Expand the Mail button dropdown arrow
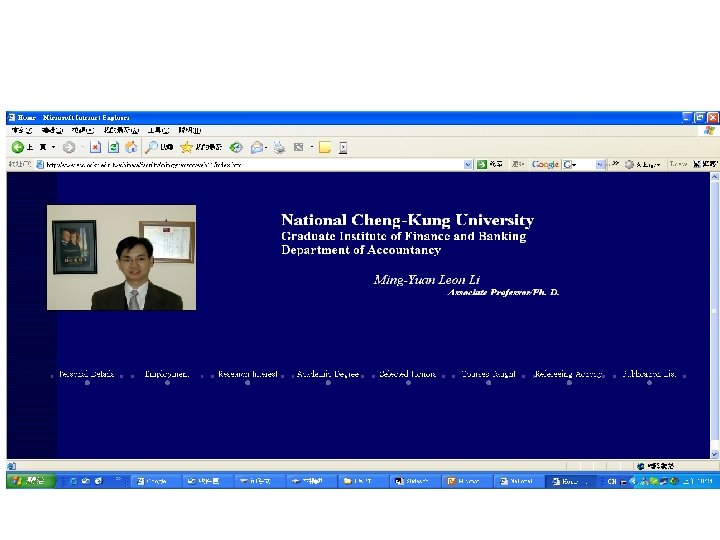720x540 pixels. (266, 147)
